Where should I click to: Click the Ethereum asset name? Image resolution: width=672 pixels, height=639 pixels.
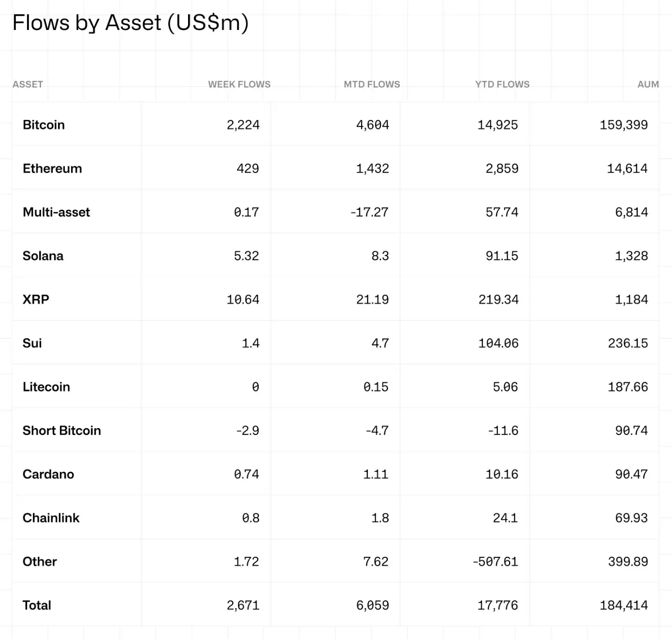tap(52, 168)
